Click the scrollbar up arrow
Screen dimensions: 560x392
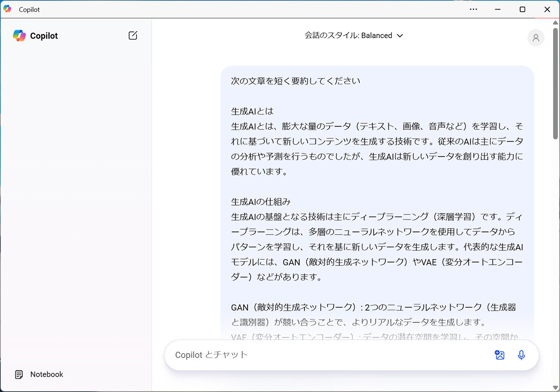(556, 22)
